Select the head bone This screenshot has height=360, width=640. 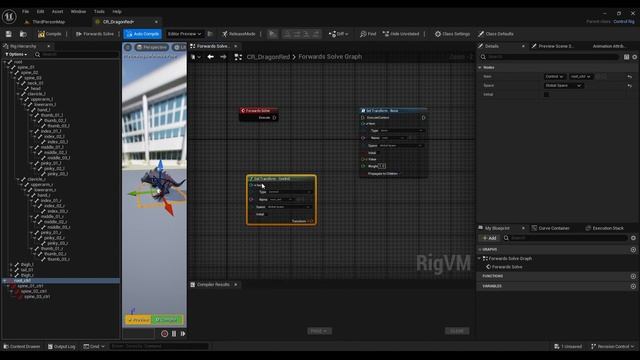pos(36,89)
